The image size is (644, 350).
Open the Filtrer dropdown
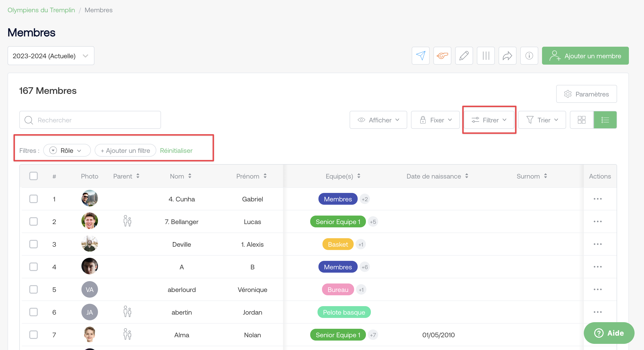pos(489,120)
